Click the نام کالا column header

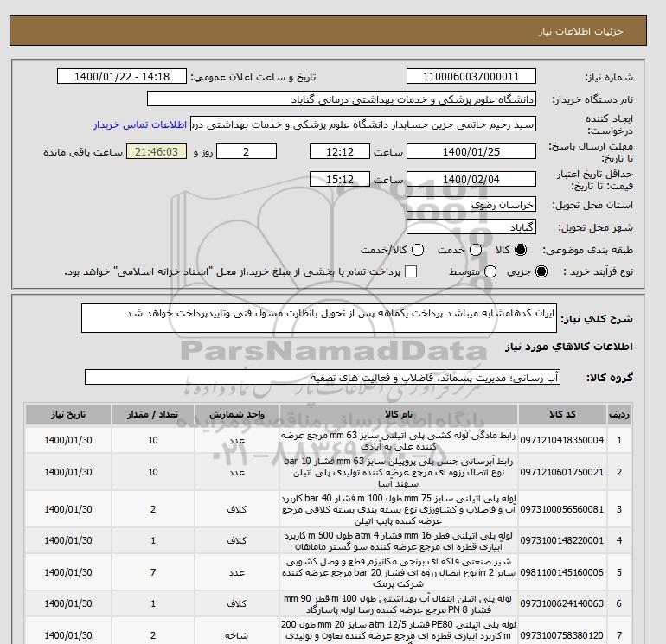(399, 414)
